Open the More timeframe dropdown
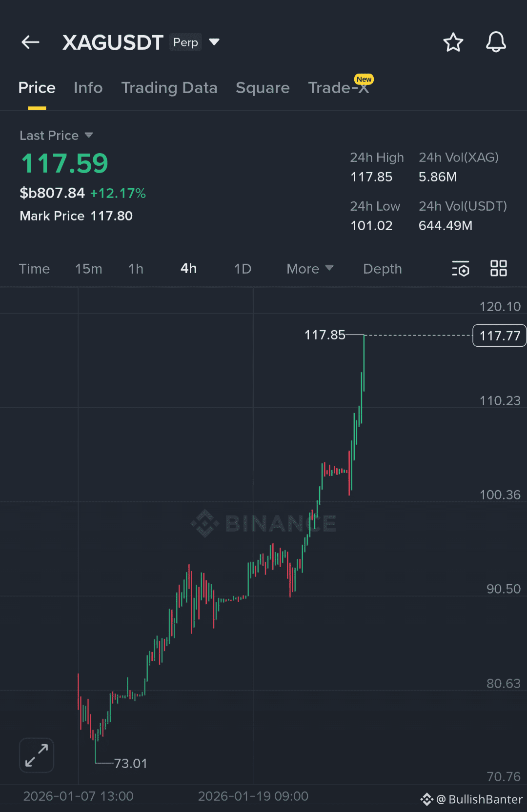 (x=309, y=269)
